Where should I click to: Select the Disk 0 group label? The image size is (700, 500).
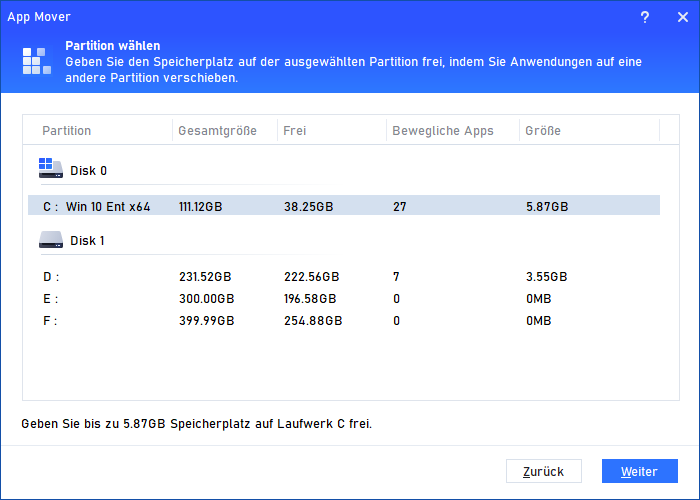coord(89,171)
